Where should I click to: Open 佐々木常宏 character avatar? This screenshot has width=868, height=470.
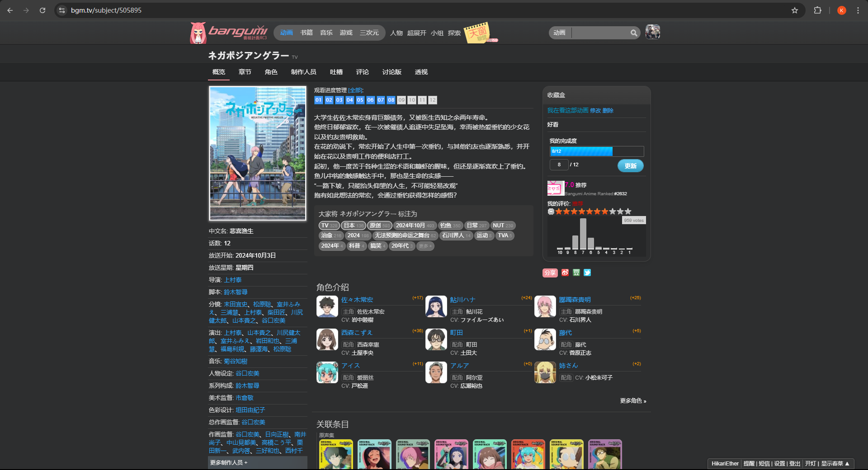(x=327, y=306)
